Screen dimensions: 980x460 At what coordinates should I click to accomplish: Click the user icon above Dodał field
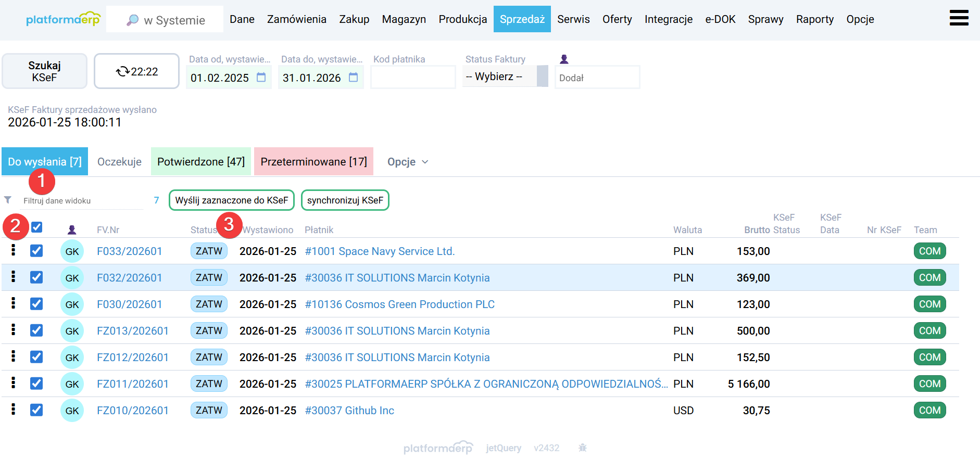[x=564, y=59]
